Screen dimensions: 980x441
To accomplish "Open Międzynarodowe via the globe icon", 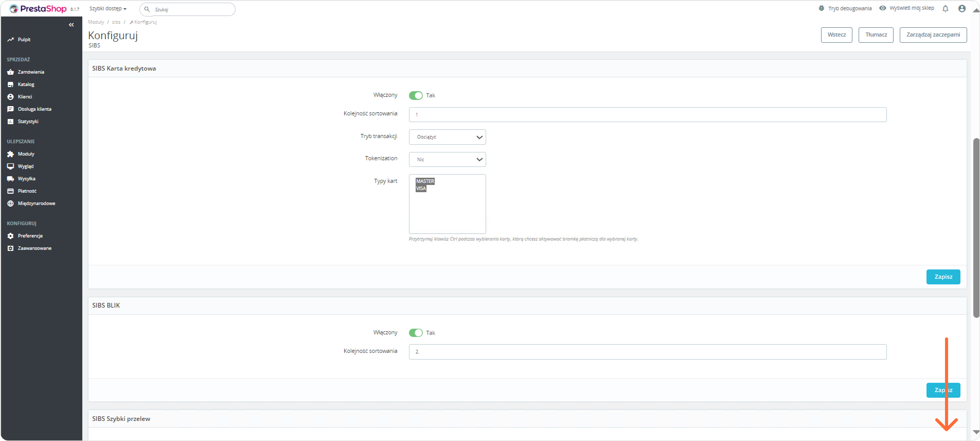I will [11, 203].
